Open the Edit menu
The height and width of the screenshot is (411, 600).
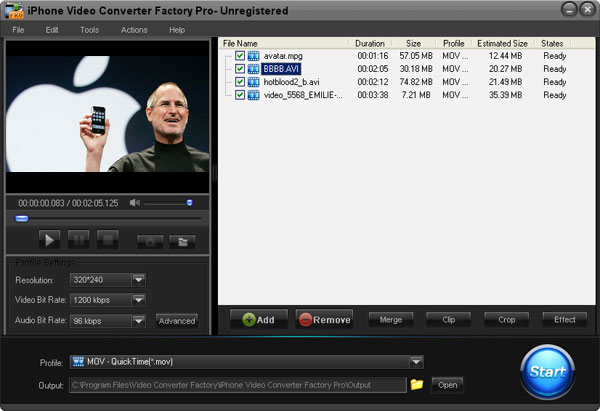pyautogui.click(x=52, y=30)
